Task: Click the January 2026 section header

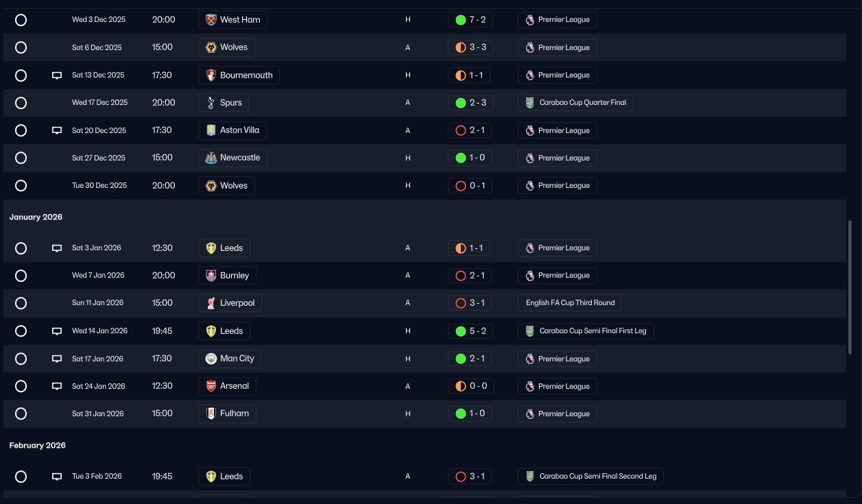Action: pos(36,217)
